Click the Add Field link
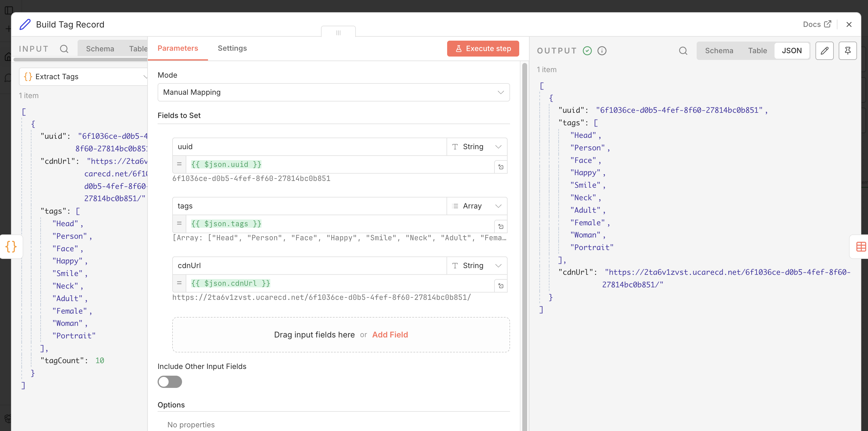The height and width of the screenshot is (431, 868). (390, 334)
